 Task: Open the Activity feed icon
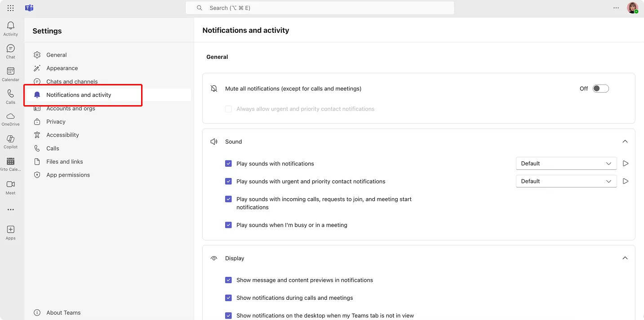pos(10,27)
